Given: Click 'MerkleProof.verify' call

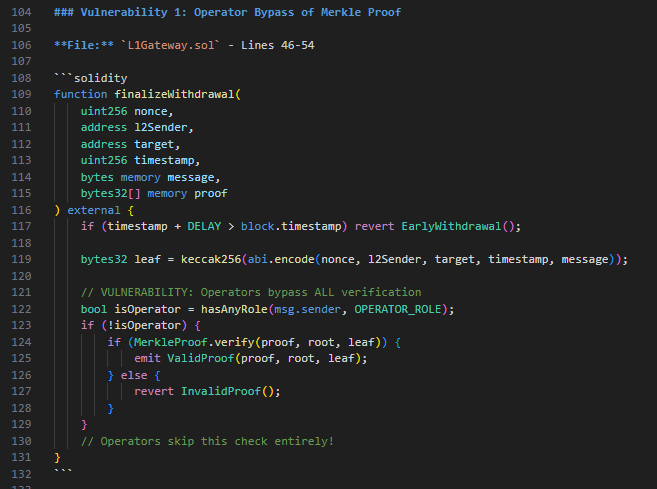Looking at the screenshot, I should pyautogui.click(x=194, y=342).
